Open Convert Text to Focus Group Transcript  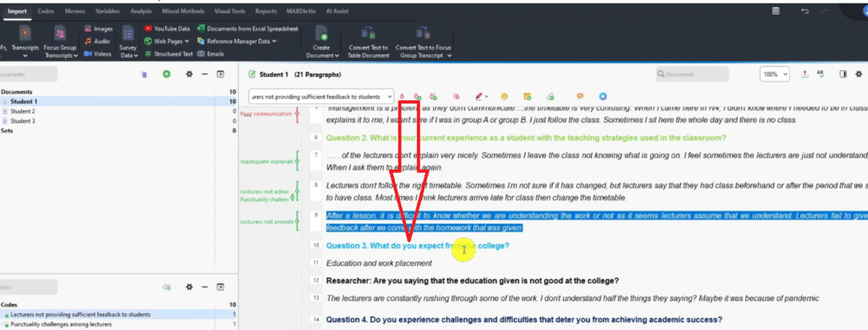(424, 42)
